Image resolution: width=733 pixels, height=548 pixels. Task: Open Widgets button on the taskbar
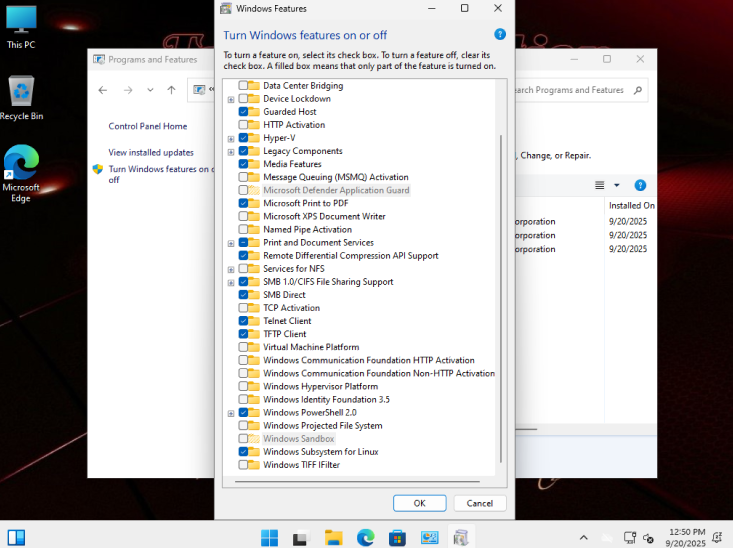16,538
